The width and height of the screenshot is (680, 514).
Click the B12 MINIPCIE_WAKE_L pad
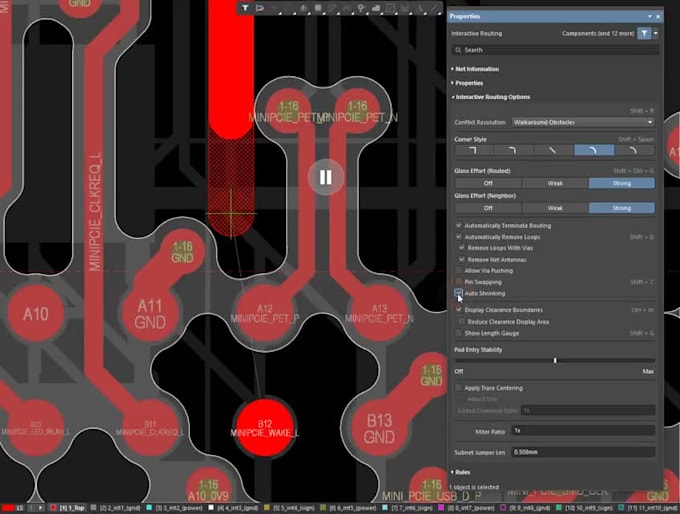click(x=264, y=428)
